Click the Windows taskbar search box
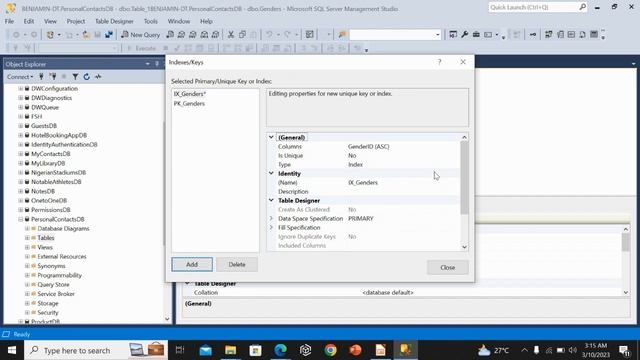 point(96,350)
